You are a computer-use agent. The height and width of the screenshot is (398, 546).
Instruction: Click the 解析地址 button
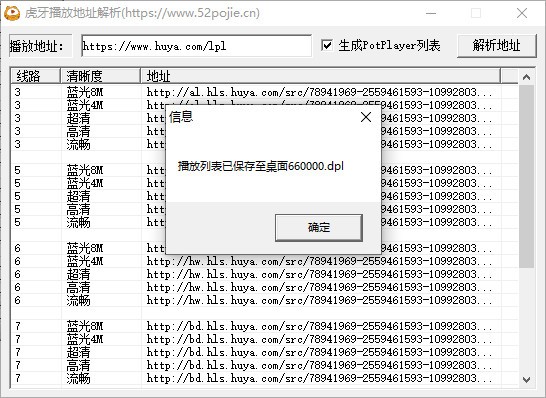tap(496, 46)
